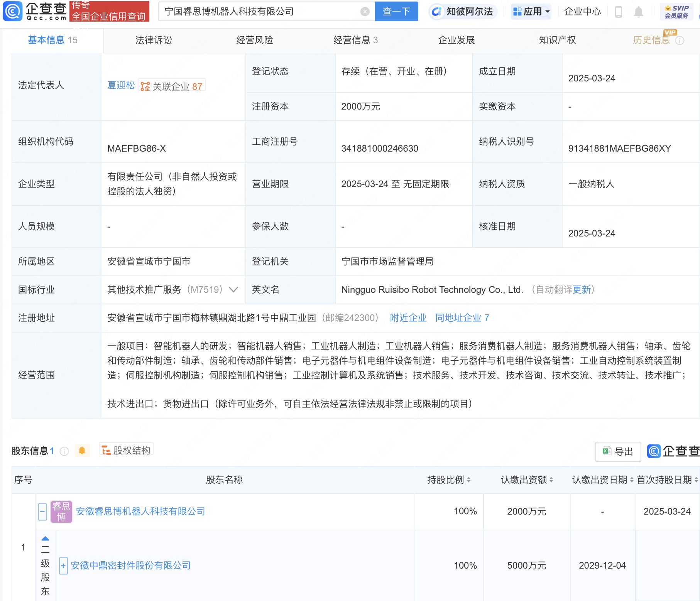700x601 pixels.
Task: Click 附近企业 link
Action: tap(408, 318)
